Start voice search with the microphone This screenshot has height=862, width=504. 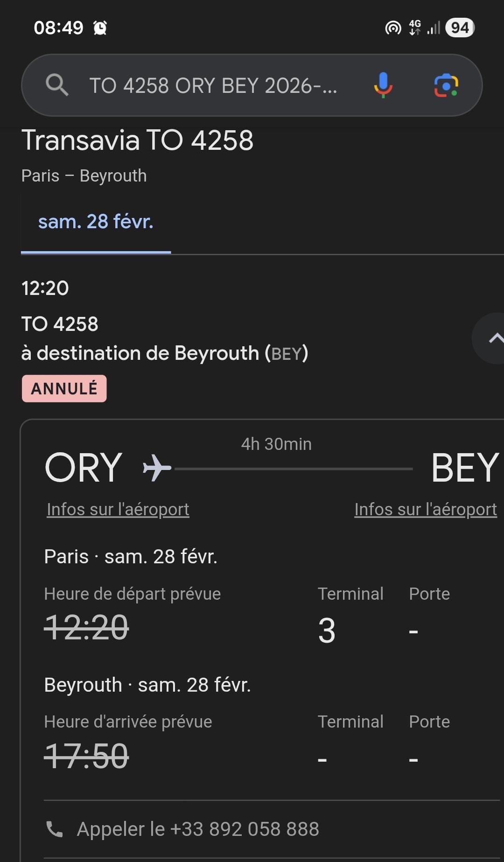(x=383, y=85)
